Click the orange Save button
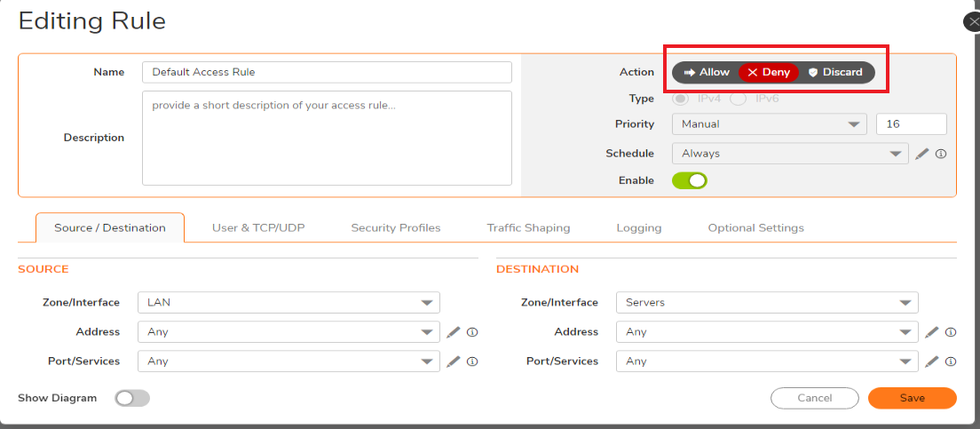This screenshot has height=429, width=980. coord(912,398)
